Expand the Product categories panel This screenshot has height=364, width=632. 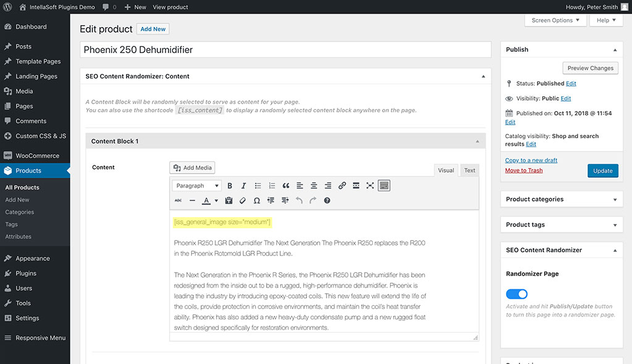pos(615,199)
